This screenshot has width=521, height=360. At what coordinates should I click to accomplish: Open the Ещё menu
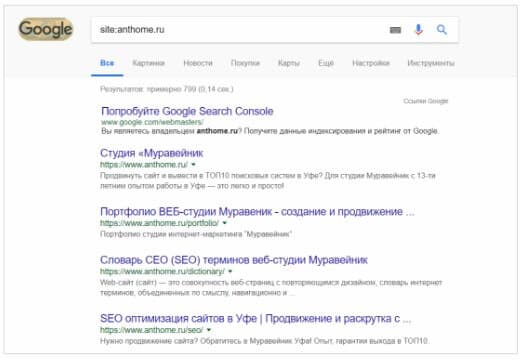pos(326,63)
